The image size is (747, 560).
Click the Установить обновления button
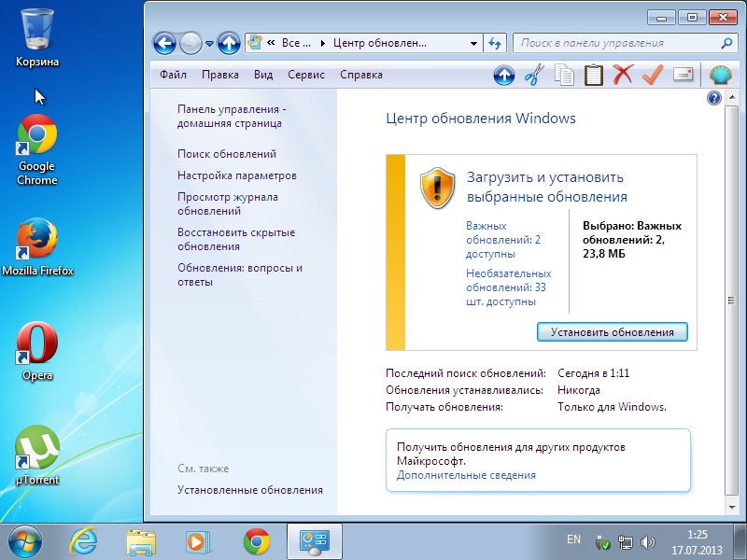click(613, 332)
